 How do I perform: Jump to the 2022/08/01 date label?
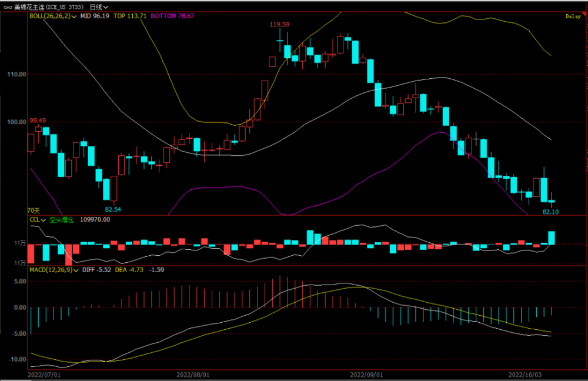point(193,373)
